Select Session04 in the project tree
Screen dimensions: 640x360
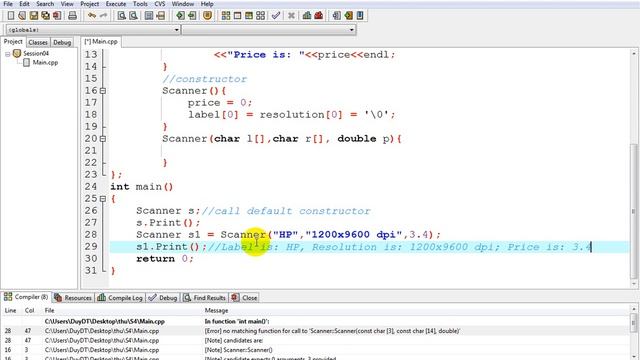coord(36,53)
